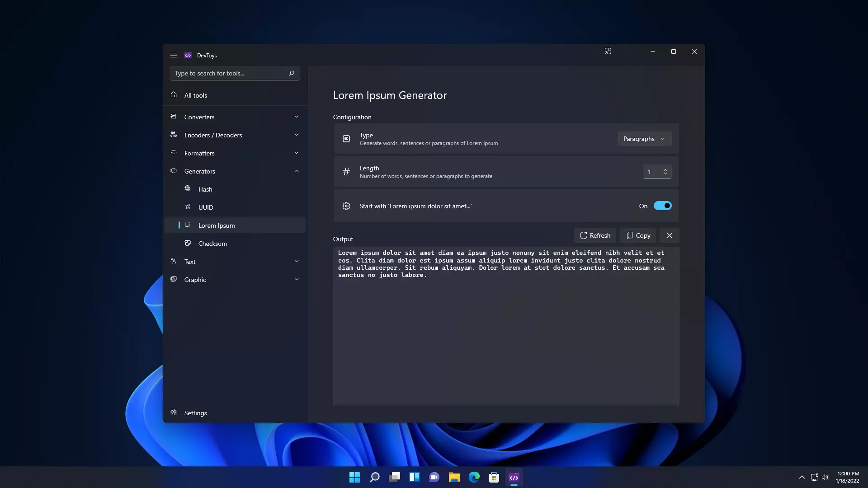Click the UUID generator icon
Viewport: 868px width, 488px height.
point(188,207)
